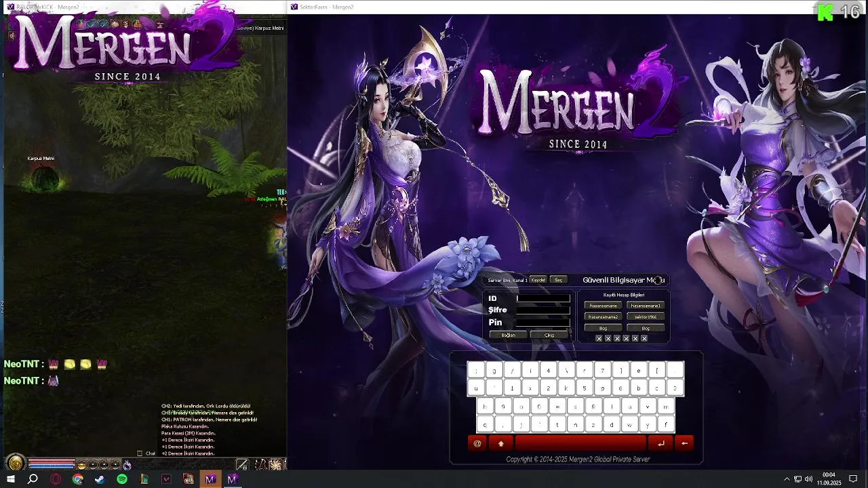Image resolution: width=868 pixels, height=488 pixels.
Task: Click first NeoTNT chat line
Action: tap(56, 364)
